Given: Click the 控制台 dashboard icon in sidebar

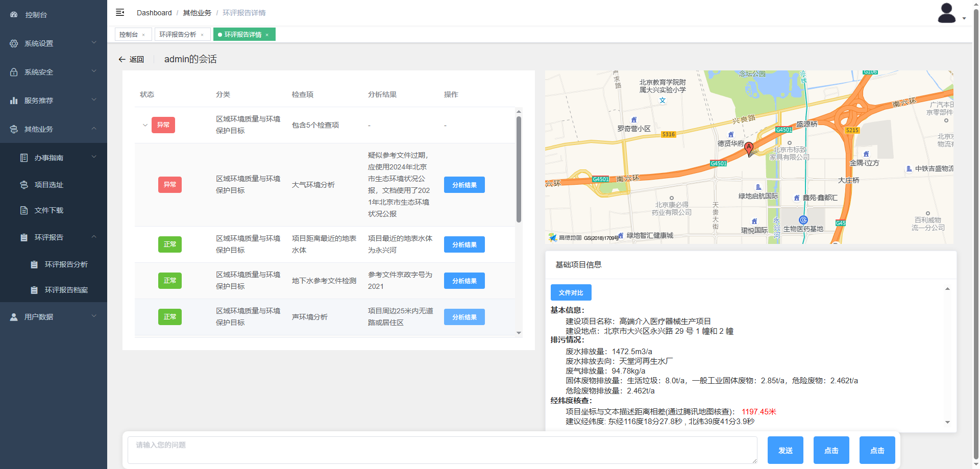Looking at the screenshot, I should pyautogui.click(x=13, y=15).
